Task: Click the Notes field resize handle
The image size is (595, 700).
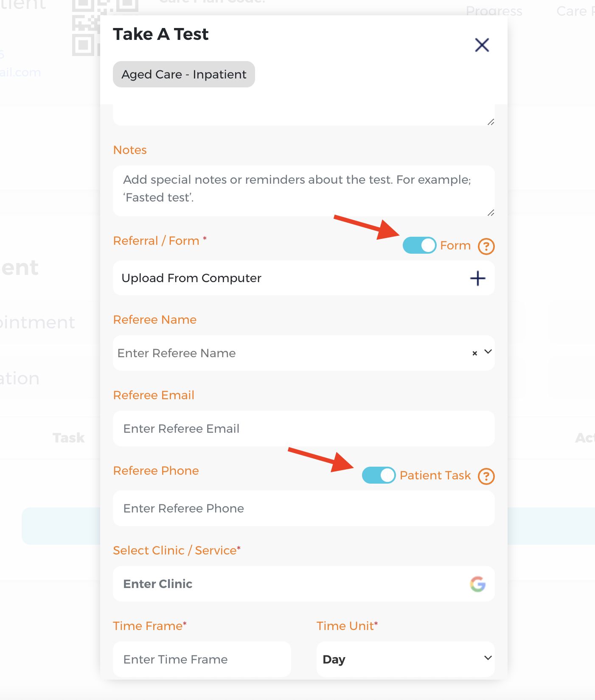Action: click(491, 213)
